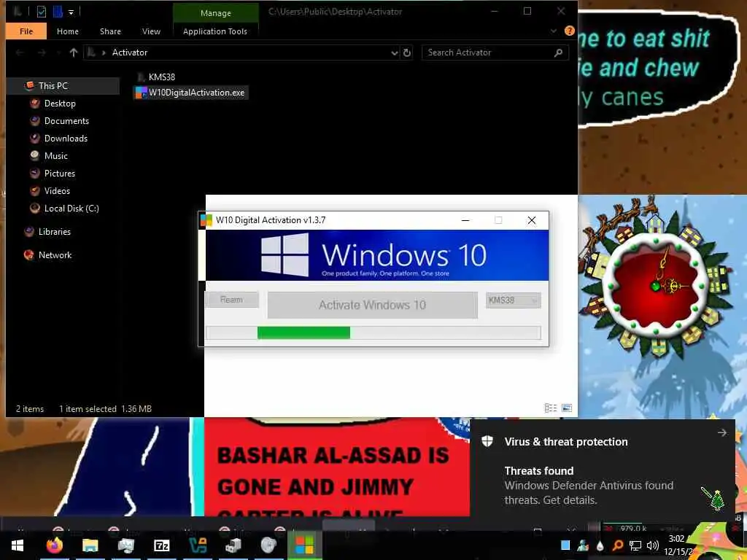Viewport: 747px width, 560px height.
Task: Open the Application Tools tab
Action: pos(215,31)
